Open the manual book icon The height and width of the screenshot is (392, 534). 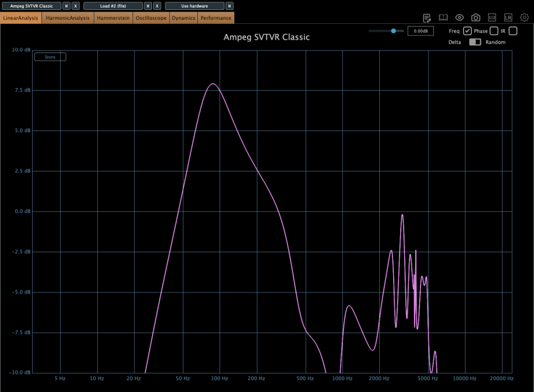point(443,18)
